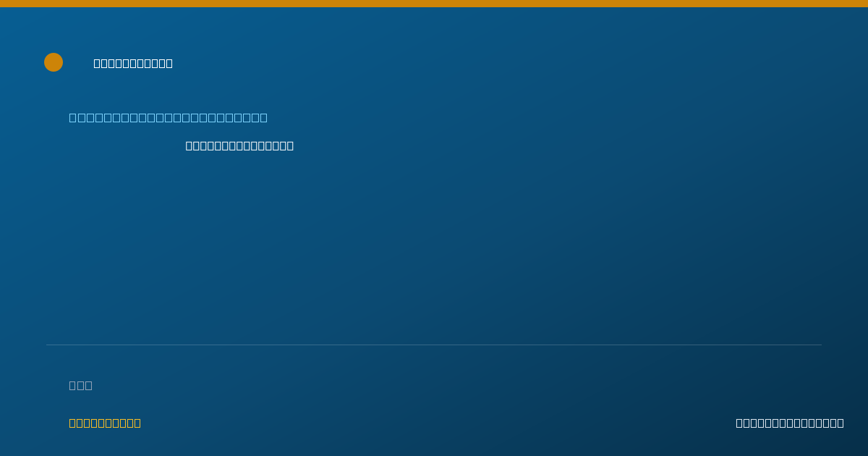
Task: Click the white subtitle text under the headline
Action: (239, 145)
